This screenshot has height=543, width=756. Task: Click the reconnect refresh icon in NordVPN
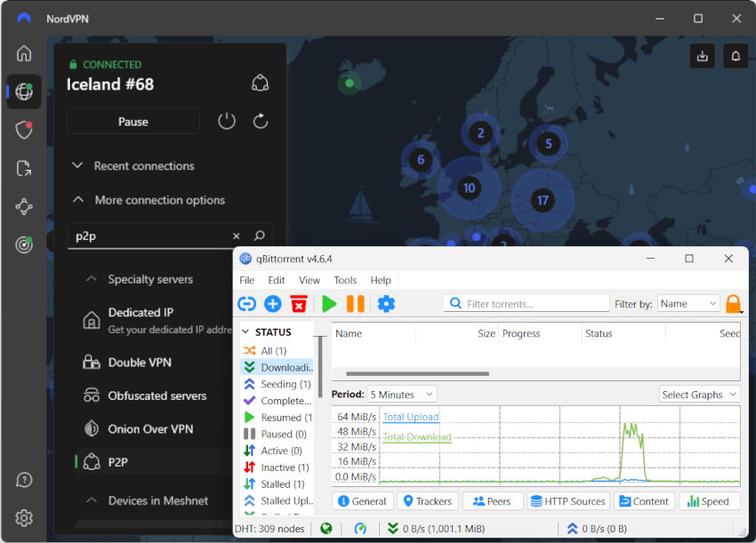click(x=261, y=121)
